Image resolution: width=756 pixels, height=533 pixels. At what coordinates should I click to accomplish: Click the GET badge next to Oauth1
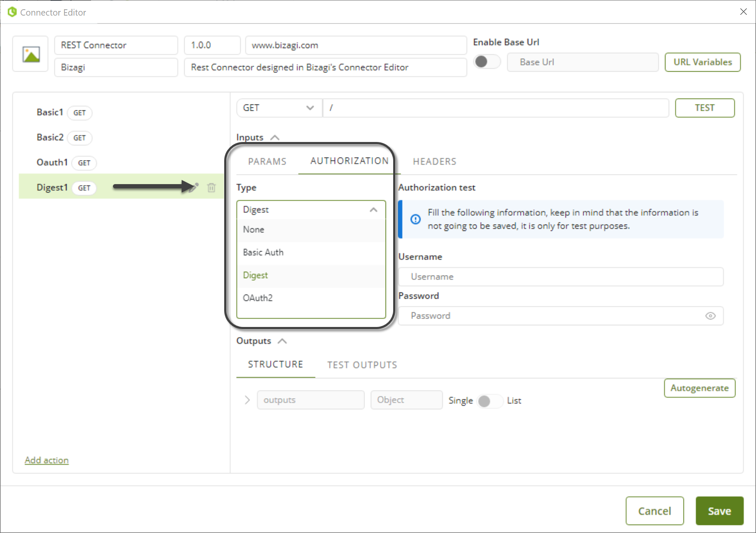(x=84, y=163)
